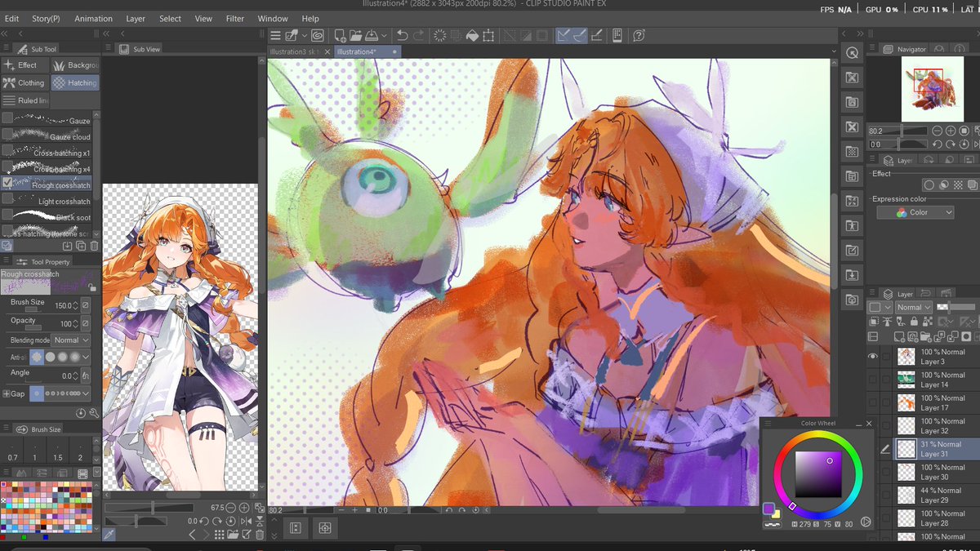Rotate the view right in the Navigator
980x551 pixels.
pos(951,144)
